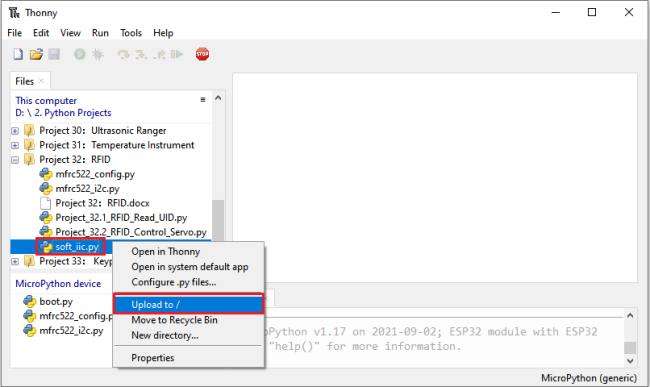This screenshot has width=650, height=387.
Task: Expand Project 31: Temperature Instrument folder
Action: pos(15,145)
